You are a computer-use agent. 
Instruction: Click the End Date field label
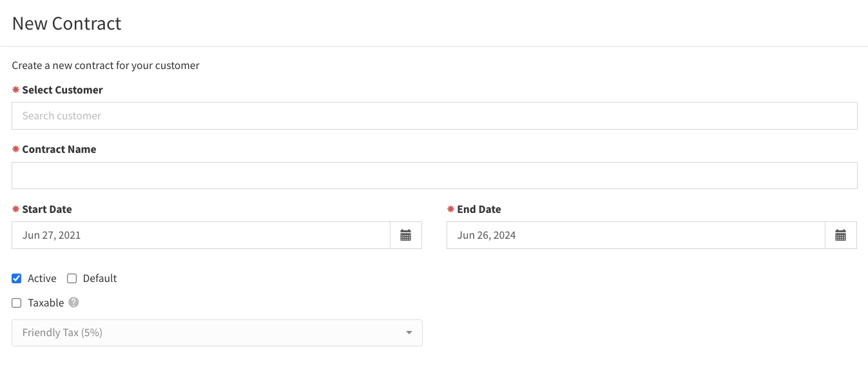479,210
